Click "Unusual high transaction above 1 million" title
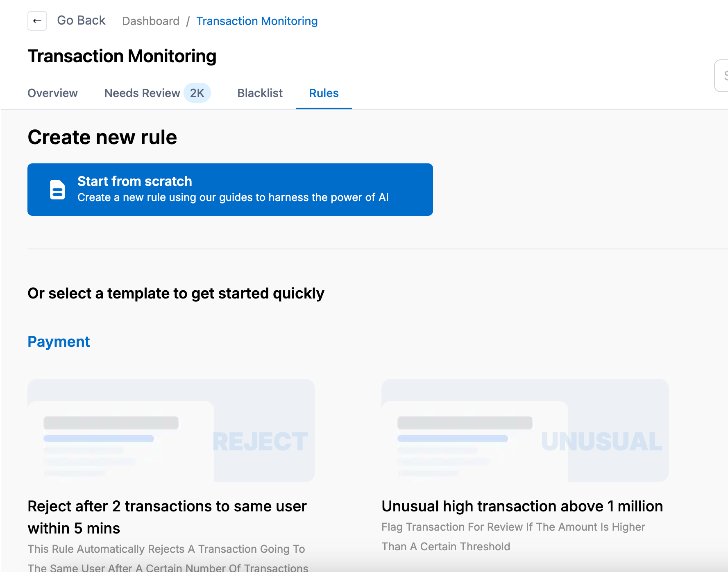Screen dimensions: 728x572 522,506
